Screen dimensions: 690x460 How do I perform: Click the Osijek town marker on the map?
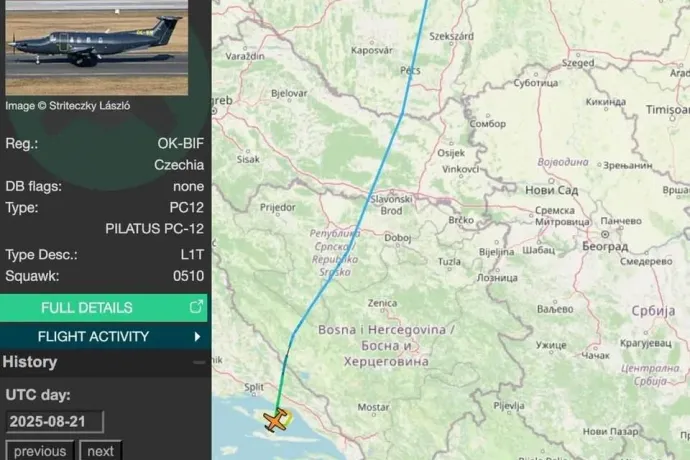pos(451,144)
